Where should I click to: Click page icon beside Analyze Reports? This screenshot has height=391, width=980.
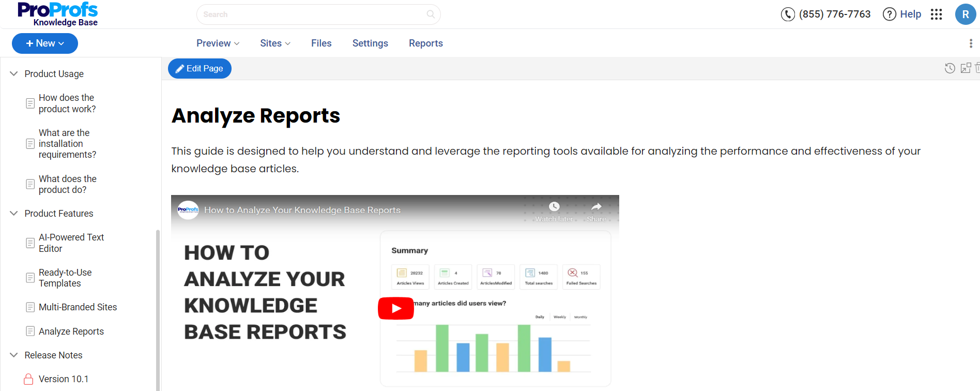tap(30, 332)
